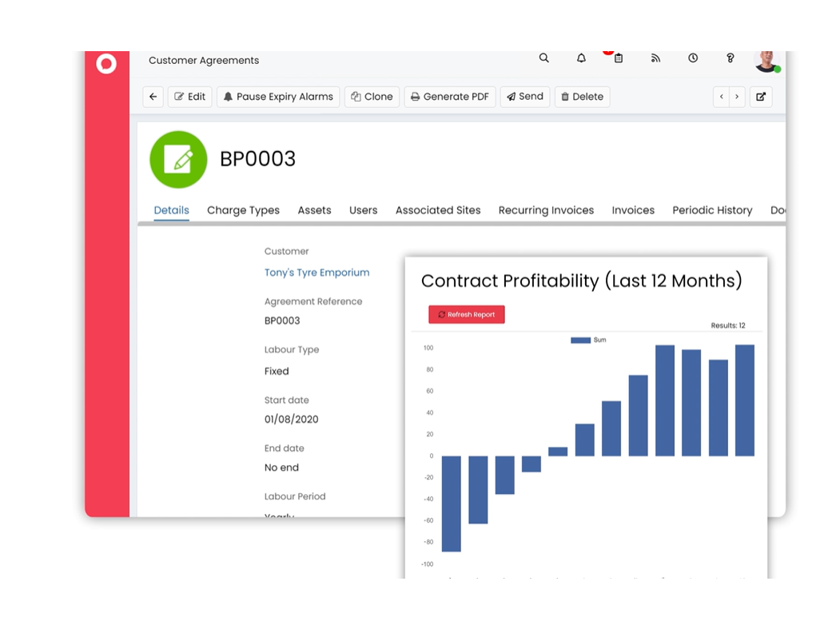Go to next record chevron

click(x=737, y=97)
